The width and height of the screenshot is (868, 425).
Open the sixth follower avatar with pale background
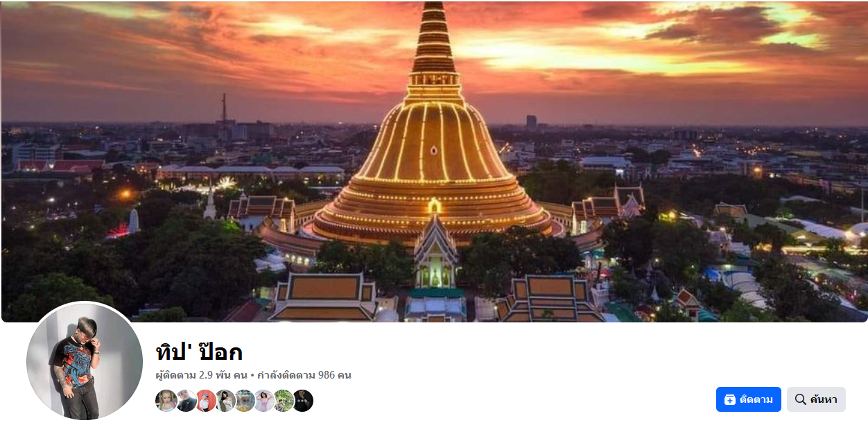pyautogui.click(x=263, y=401)
